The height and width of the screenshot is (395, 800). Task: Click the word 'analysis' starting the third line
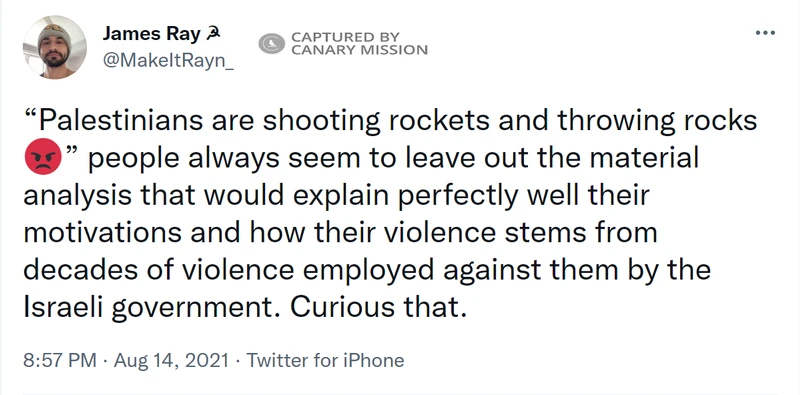click(x=78, y=196)
